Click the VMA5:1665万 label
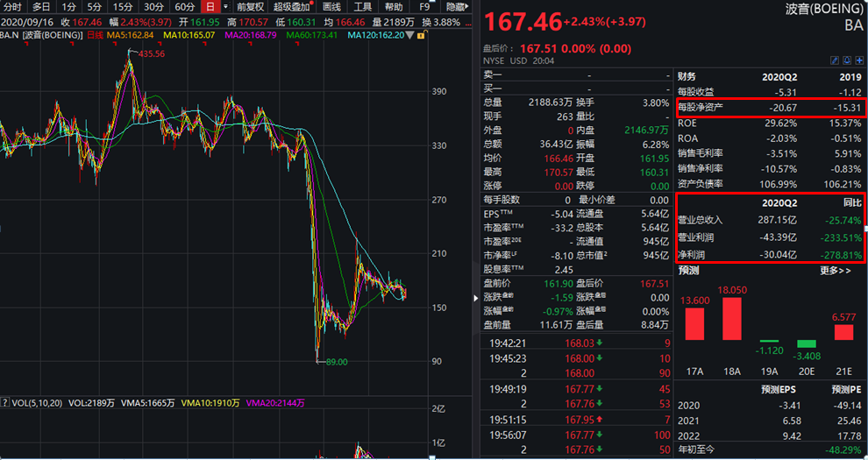This screenshot has height=460, width=868. [x=149, y=403]
